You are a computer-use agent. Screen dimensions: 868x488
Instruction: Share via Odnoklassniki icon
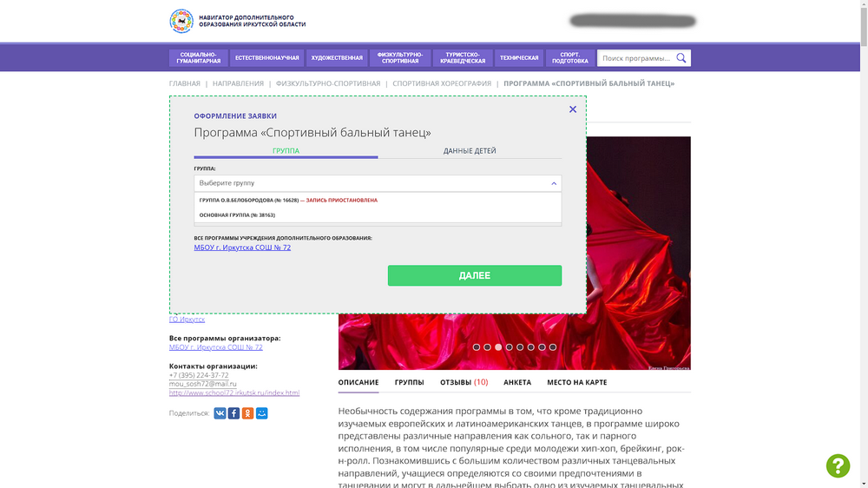[x=247, y=413]
